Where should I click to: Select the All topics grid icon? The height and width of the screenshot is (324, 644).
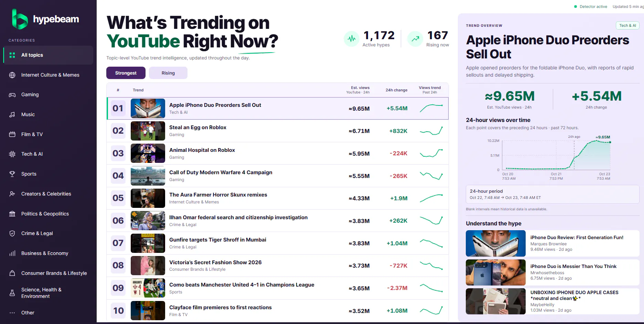12,55
